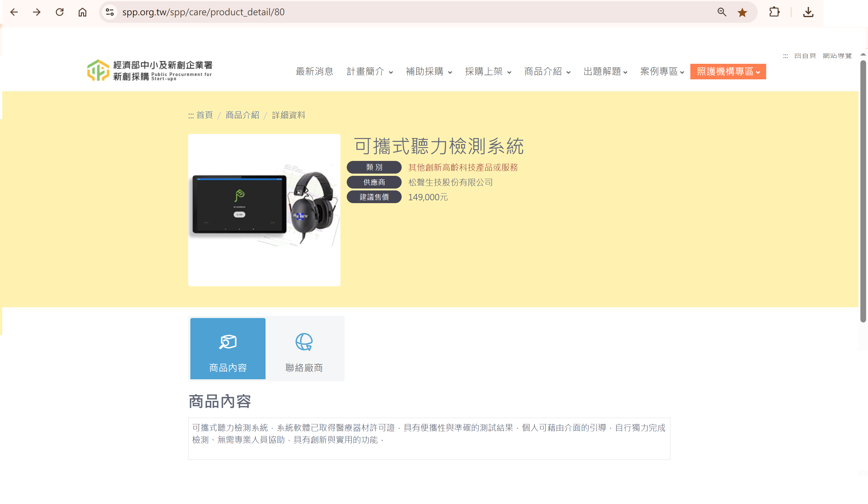Open the extensions puzzle icon
Image resolution: width=868 pixels, height=504 pixels.
(774, 12)
